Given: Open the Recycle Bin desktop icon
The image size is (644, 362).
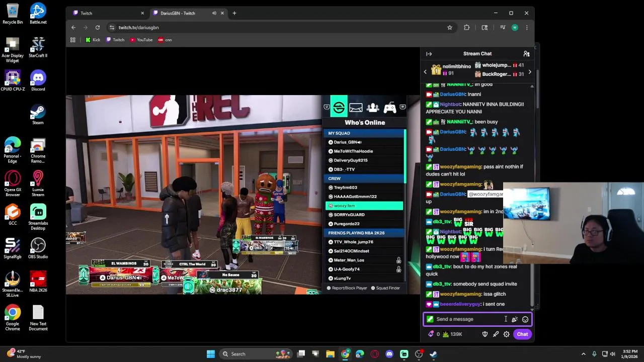Looking at the screenshot, I should [x=13, y=14].
